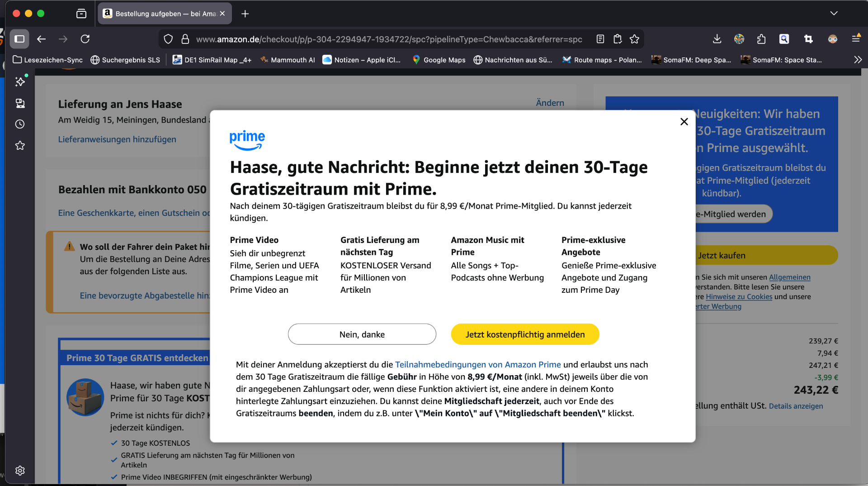This screenshot has height=486, width=868.
Task: Reload the current Amazon page
Action: tap(85, 39)
